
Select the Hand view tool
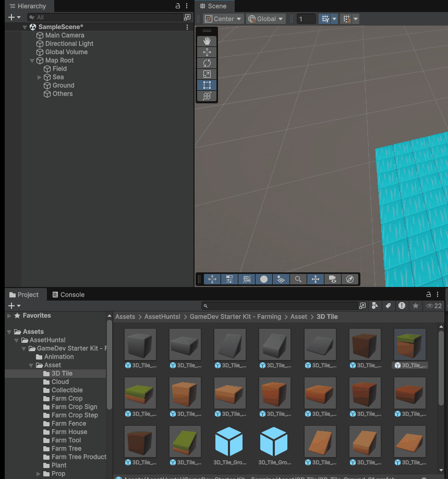click(x=207, y=41)
